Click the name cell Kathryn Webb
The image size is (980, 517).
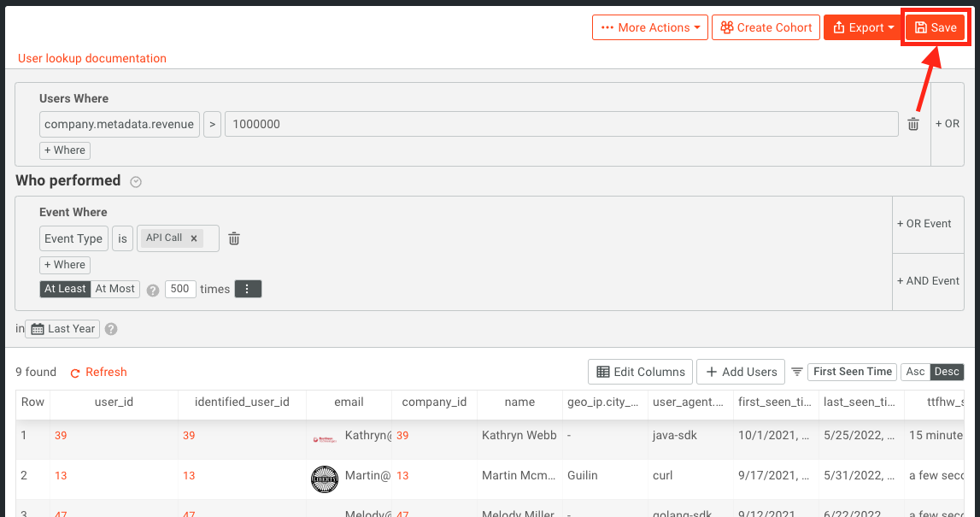[x=519, y=436]
